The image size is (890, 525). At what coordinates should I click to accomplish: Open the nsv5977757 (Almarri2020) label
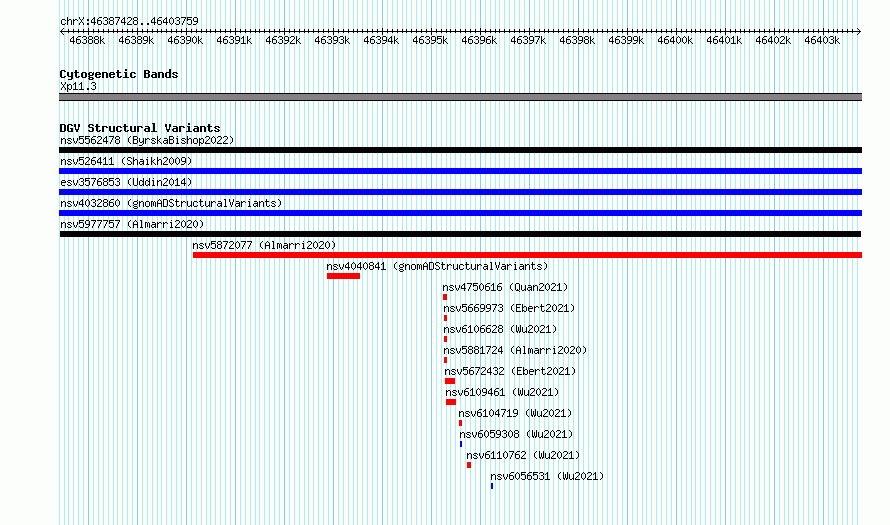132,224
